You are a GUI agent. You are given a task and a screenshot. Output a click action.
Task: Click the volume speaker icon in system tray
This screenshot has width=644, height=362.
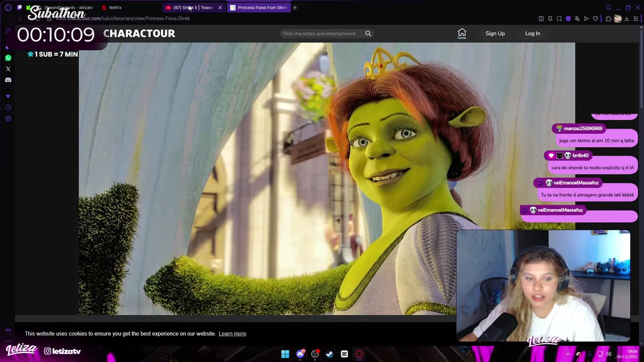click(x=608, y=354)
